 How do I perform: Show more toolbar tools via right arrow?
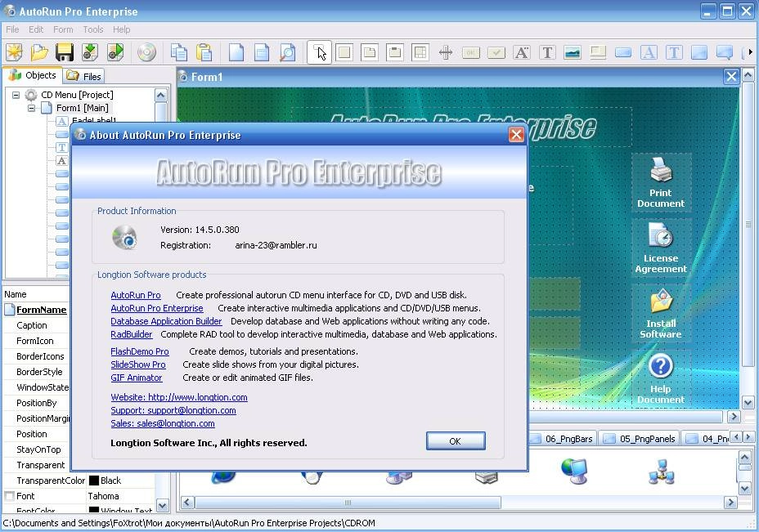[x=750, y=52]
